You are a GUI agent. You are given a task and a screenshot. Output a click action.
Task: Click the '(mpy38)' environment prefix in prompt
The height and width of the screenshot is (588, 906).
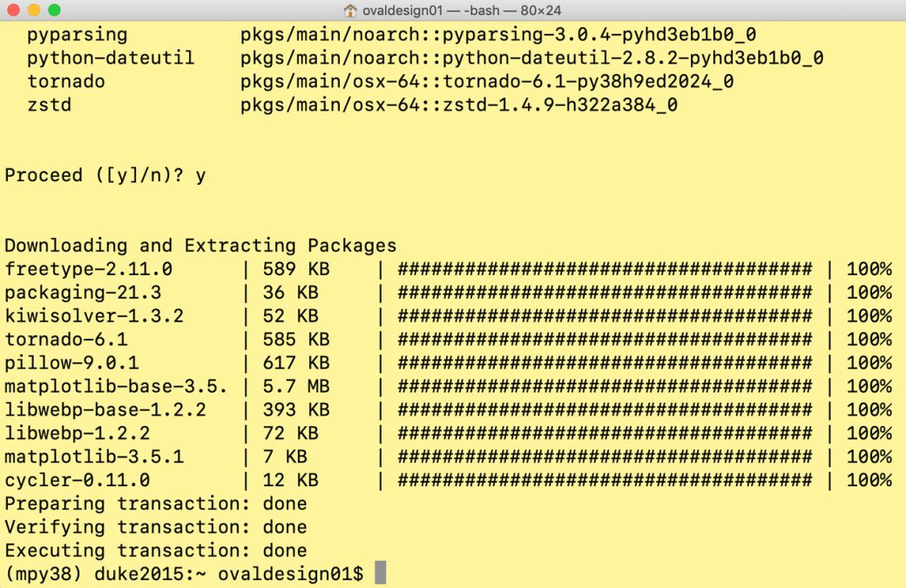[44, 574]
